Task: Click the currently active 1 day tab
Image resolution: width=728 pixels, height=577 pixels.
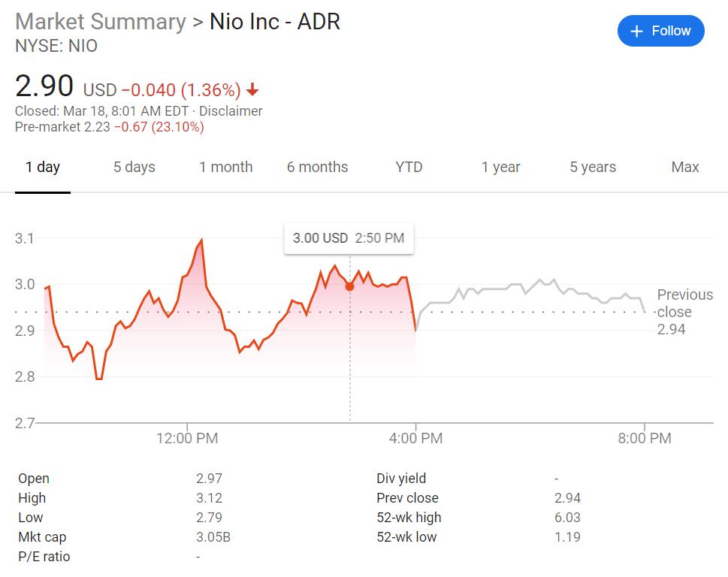Action: pos(43,167)
